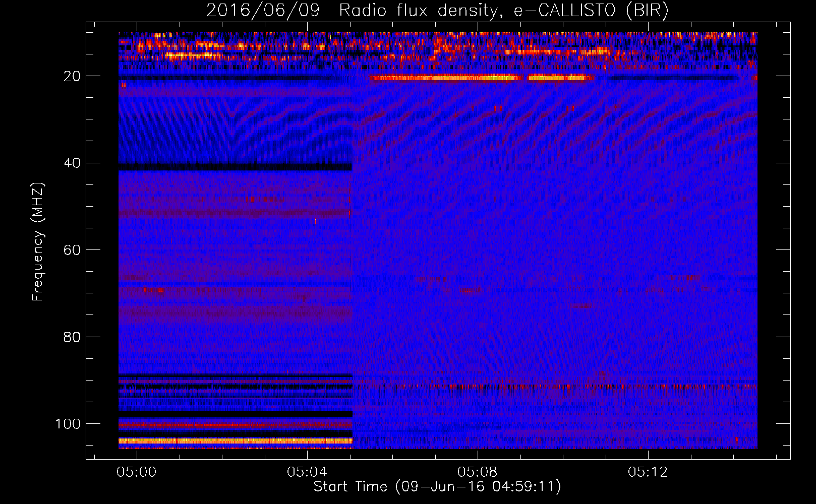
Task: Click the bright yellow emission band near 20 MHz
Action: click(482, 78)
